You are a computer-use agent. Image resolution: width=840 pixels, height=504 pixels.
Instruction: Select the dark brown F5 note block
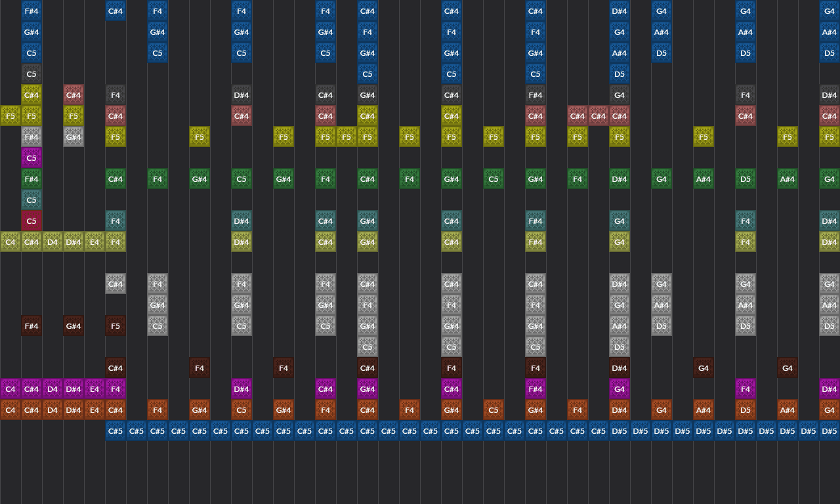pyautogui.click(x=115, y=326)
